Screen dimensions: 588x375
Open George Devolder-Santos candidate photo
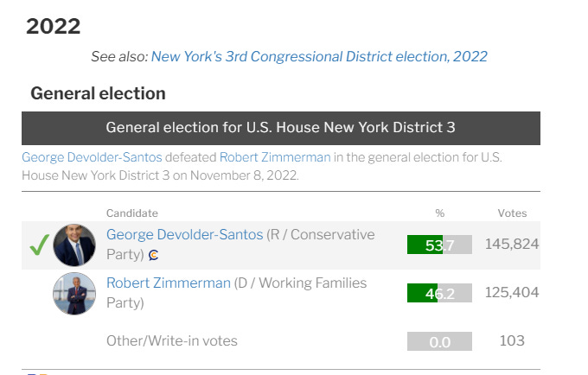click(x=74, y=245)
